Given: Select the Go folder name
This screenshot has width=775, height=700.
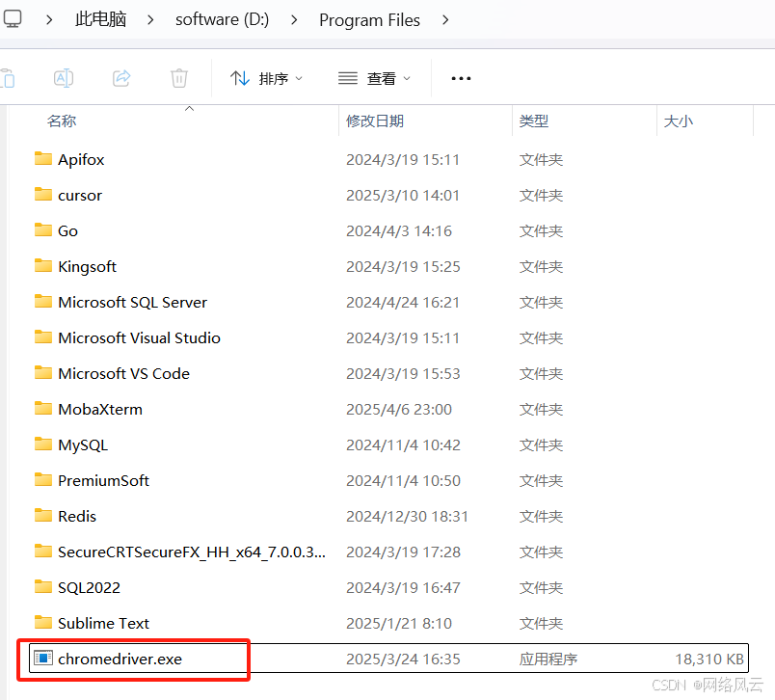Looking at the screenshot, I should [x=67, y=230].
